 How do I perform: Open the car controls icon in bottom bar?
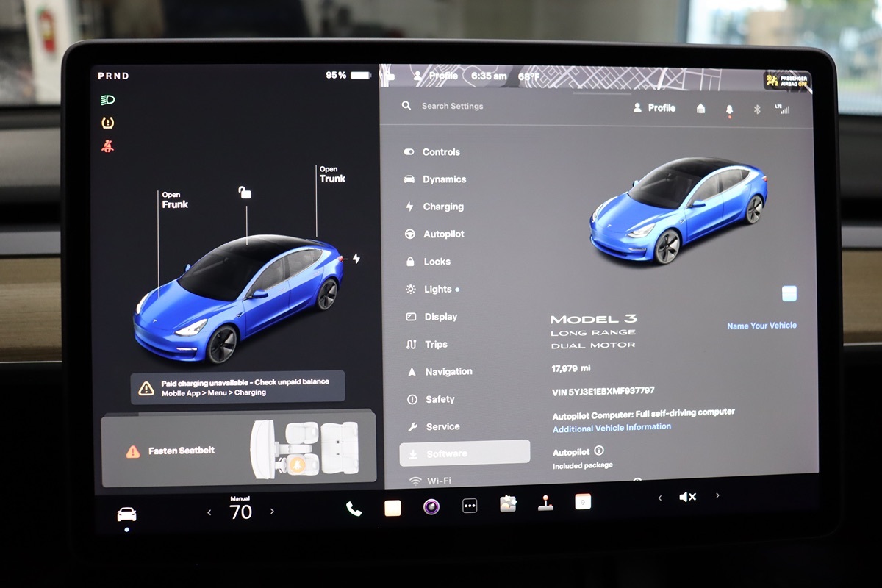coord(126,514)
